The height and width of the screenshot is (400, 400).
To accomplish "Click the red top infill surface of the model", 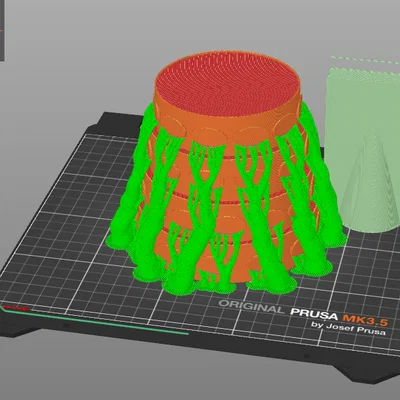I will click(228, 83).
